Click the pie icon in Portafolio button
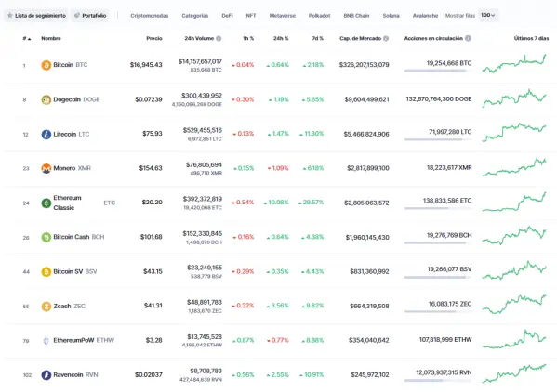The height and width of the screenshot is (392, 557). pyautogui.click(x=77, y=15)
